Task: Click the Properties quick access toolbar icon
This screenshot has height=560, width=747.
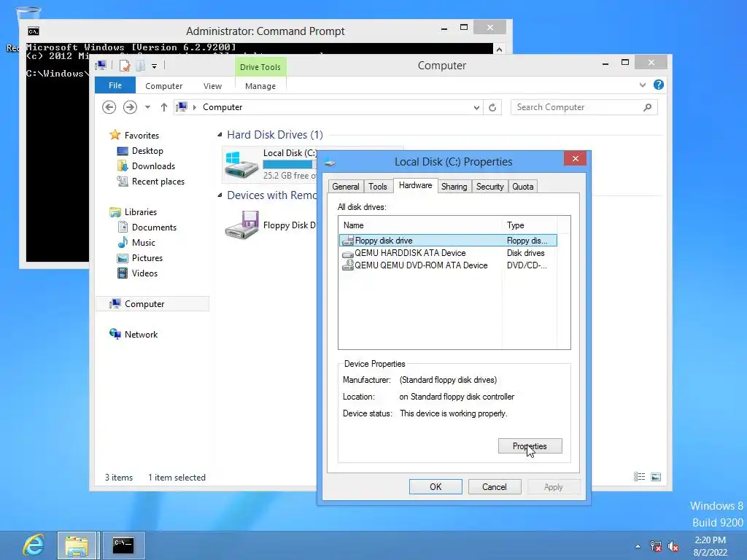Action: (x=125, y=66)
